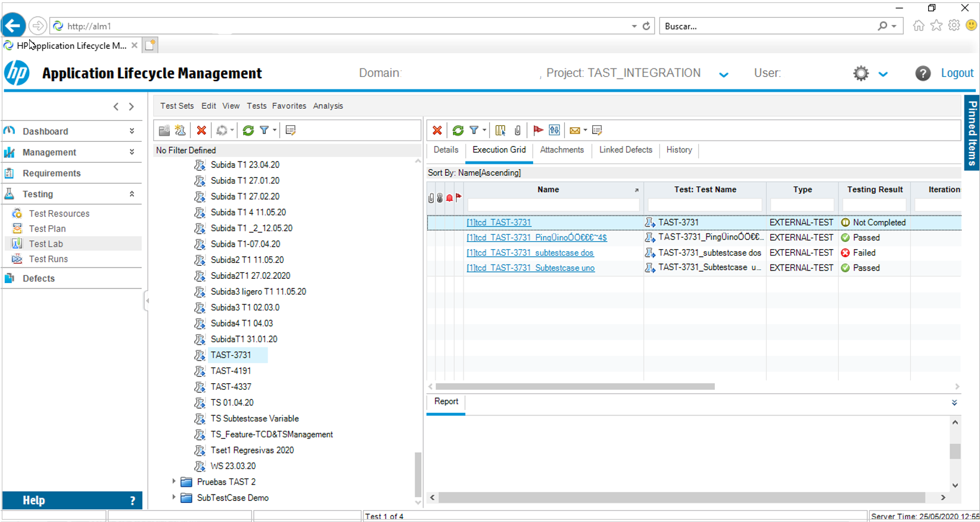Click the red follow-up flag toolbar icon
This screenshot has height=522, width=980.
(x=538, y=130)
